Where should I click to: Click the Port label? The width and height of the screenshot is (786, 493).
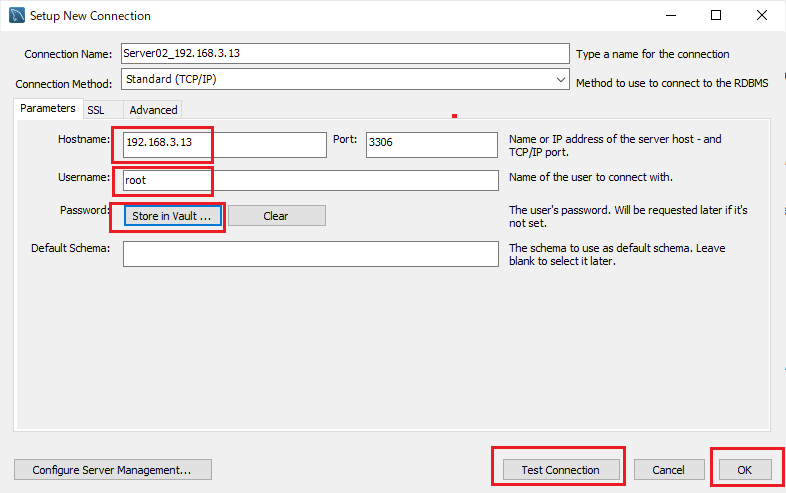click(345, 139)
